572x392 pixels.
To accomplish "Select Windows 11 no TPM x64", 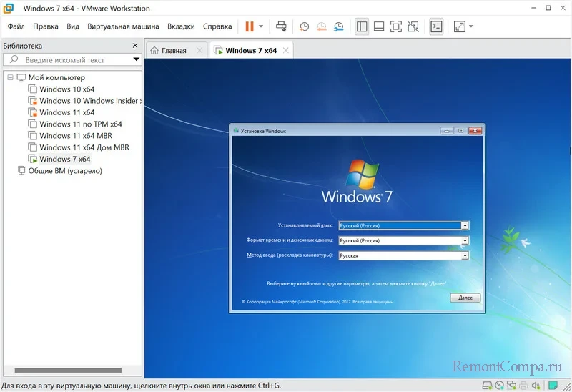I will (x=81, y=124).
